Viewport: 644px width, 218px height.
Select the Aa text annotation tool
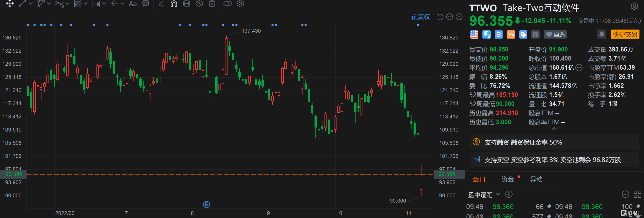pos(133,3)
